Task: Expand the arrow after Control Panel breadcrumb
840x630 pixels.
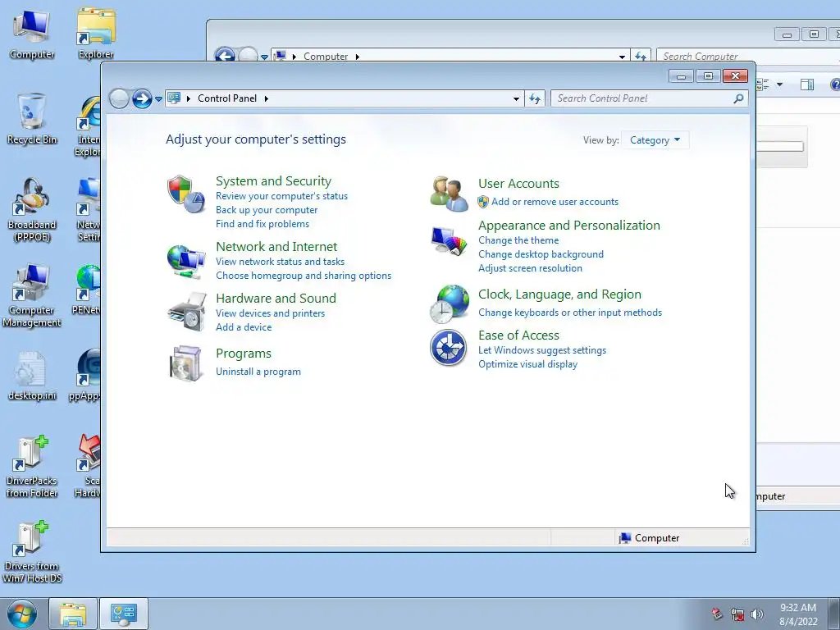Action: pyautogui.click(x=267, y=98)
